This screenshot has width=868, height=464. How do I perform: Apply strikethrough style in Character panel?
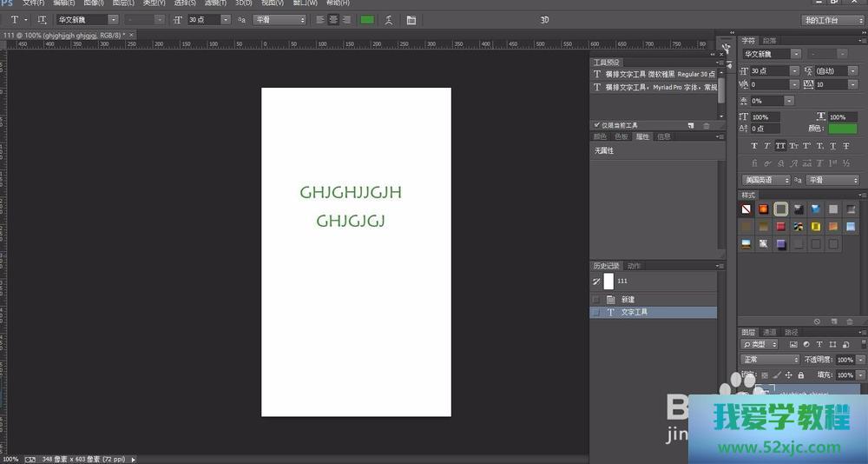click(846, 146)
